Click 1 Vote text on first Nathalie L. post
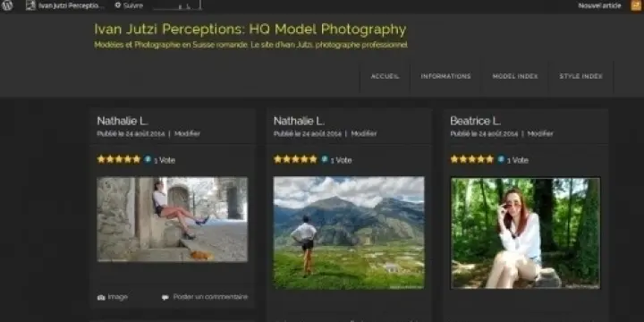 165,160
